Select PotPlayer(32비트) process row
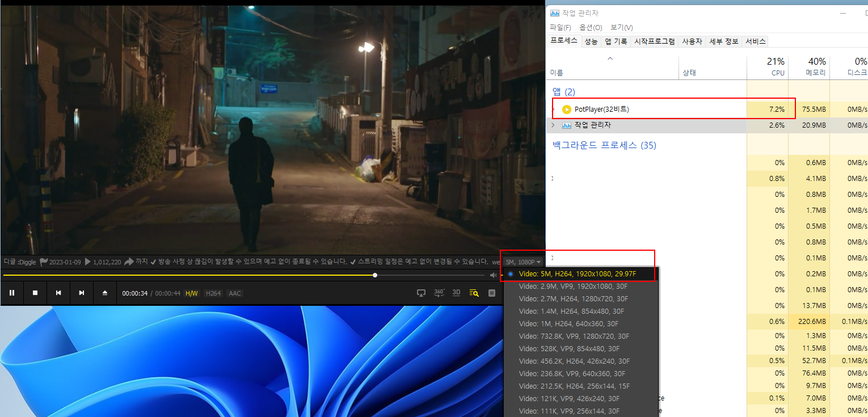This screenshot has height=417, width=868. 708,109
